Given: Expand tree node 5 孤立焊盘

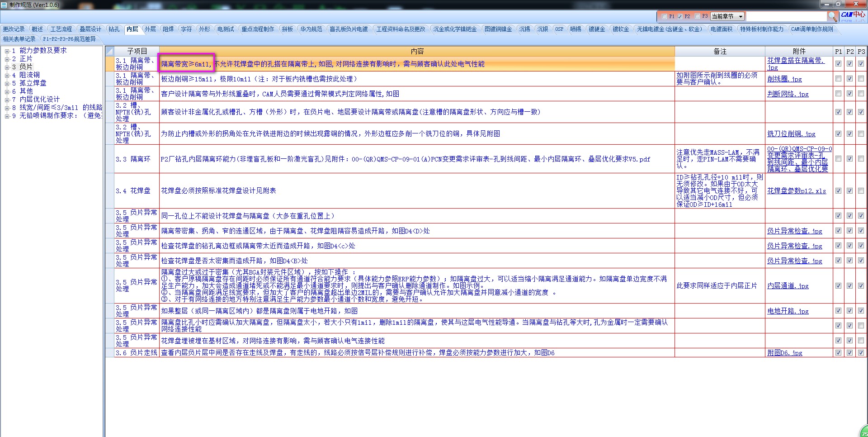Looking at the screenshot, I should tap(7, 83).
